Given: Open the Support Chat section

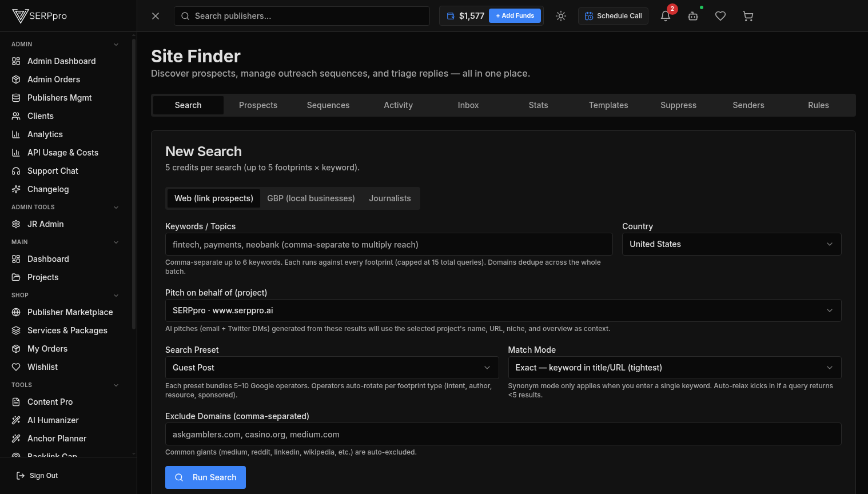Looking at the screenshot, I should tap(53, 171).
